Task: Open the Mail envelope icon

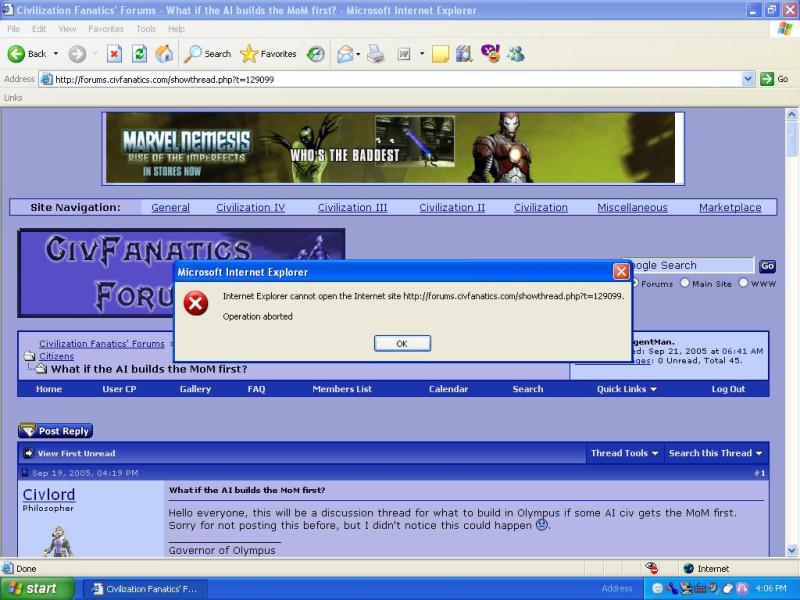Action: pos(345,54)
